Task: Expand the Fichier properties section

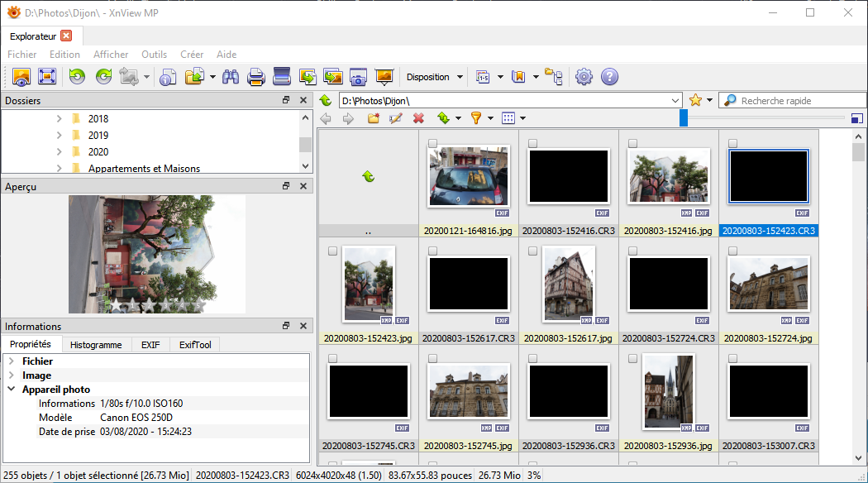Action: click(x=12, y=361)
